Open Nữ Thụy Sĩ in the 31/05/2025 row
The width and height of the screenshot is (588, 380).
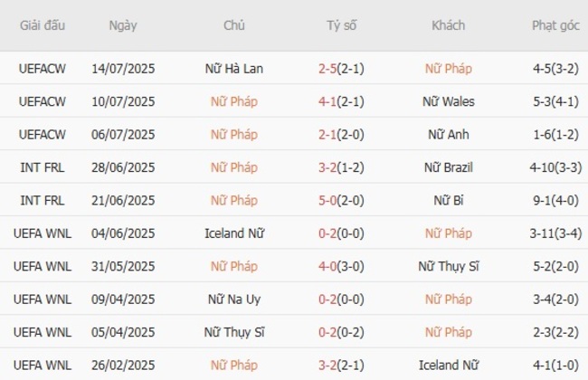449,266
